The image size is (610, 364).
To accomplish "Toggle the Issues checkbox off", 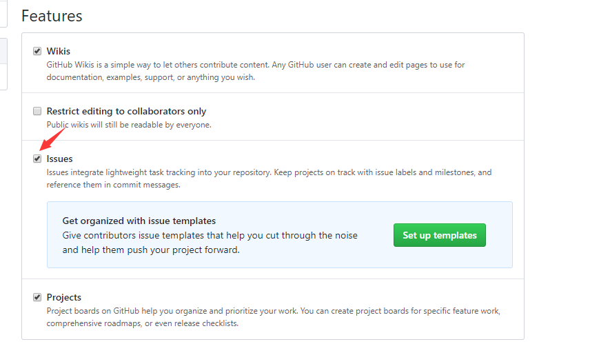I will coord(37,159).
